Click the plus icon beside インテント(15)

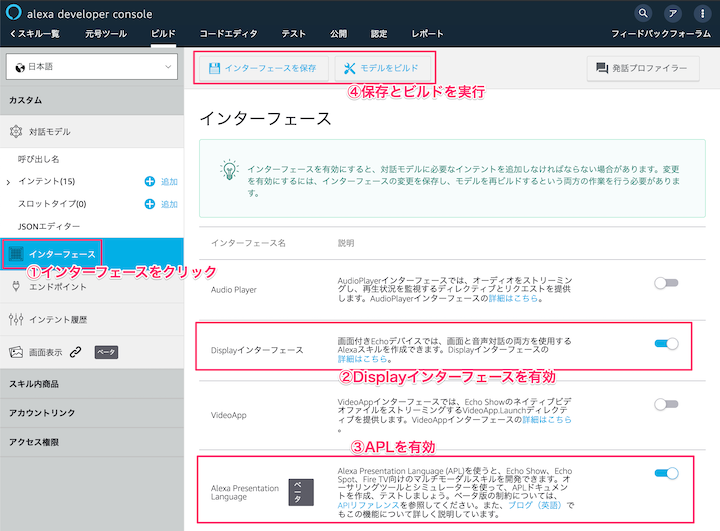[x=150, y=181]
